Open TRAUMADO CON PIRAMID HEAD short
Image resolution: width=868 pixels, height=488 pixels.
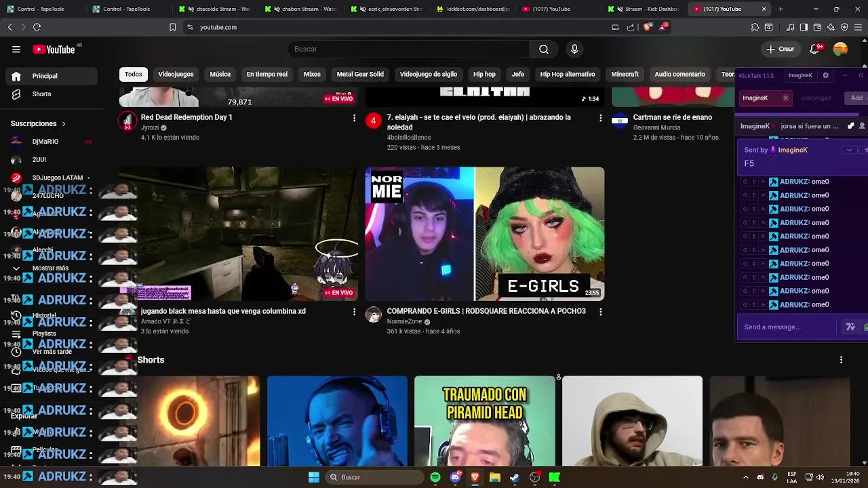(x=485, y=421)
